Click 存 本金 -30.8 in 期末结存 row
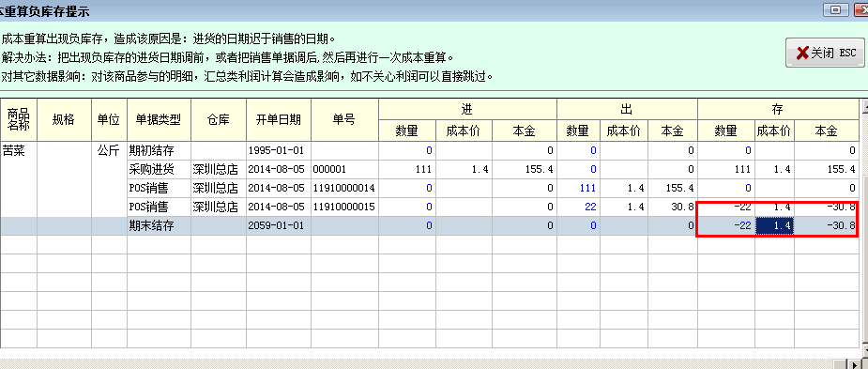 click(x=827, y=225)
